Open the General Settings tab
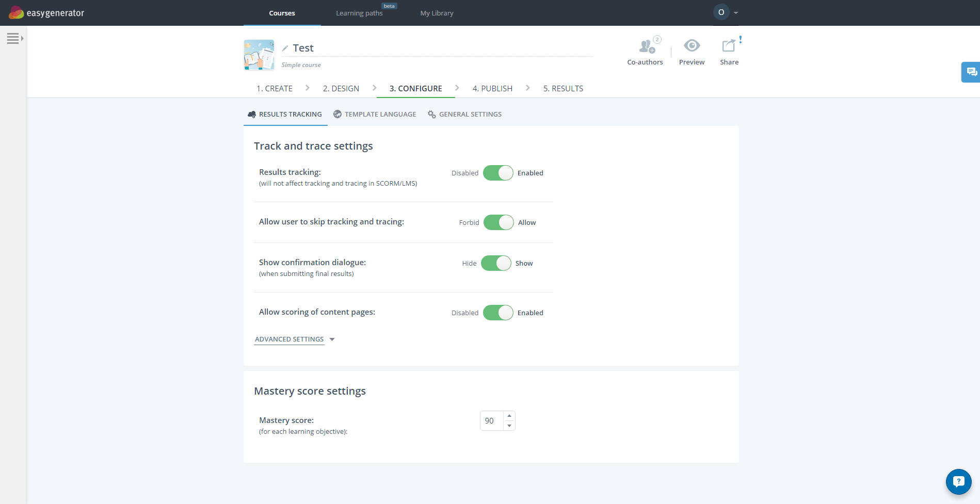The image size is (980, 504). (470, 114)
